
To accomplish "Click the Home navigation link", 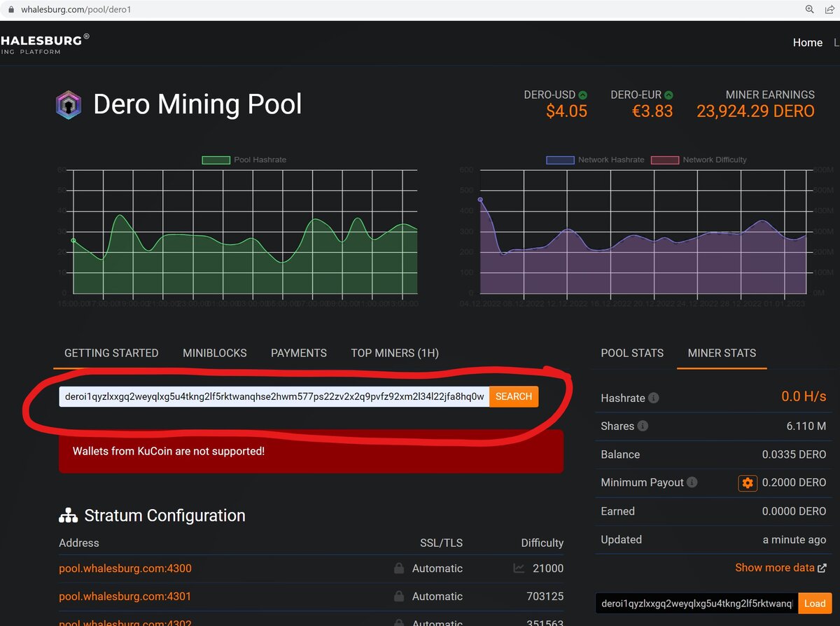I will coord(807,43).
